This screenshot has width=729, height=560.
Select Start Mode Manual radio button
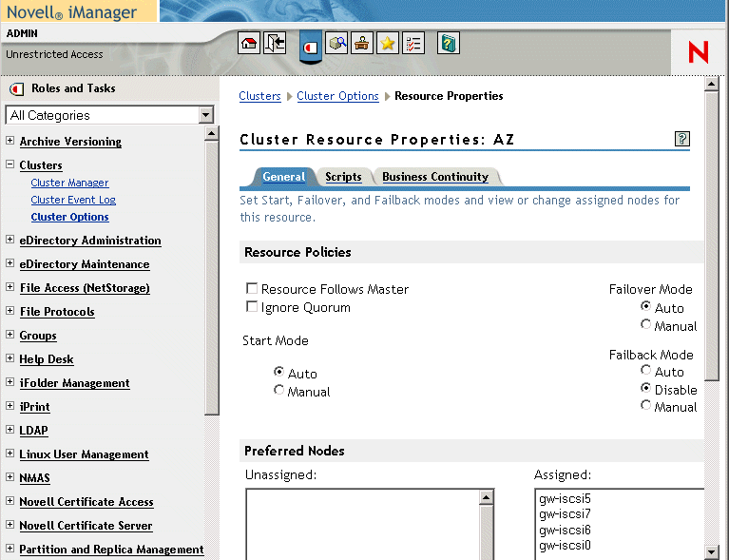click(x=278, y=390)
